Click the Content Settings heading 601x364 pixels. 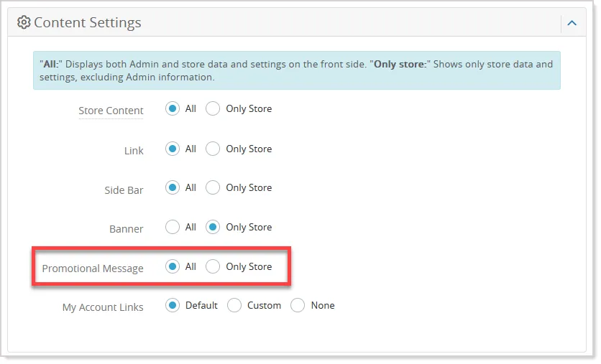tap(88, 22)
